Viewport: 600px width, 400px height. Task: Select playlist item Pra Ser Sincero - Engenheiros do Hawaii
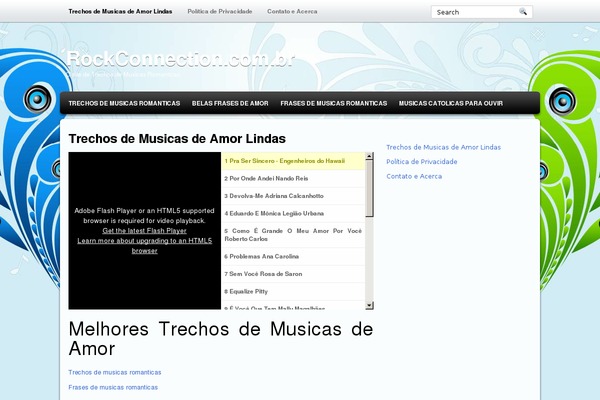pos(293,161)
